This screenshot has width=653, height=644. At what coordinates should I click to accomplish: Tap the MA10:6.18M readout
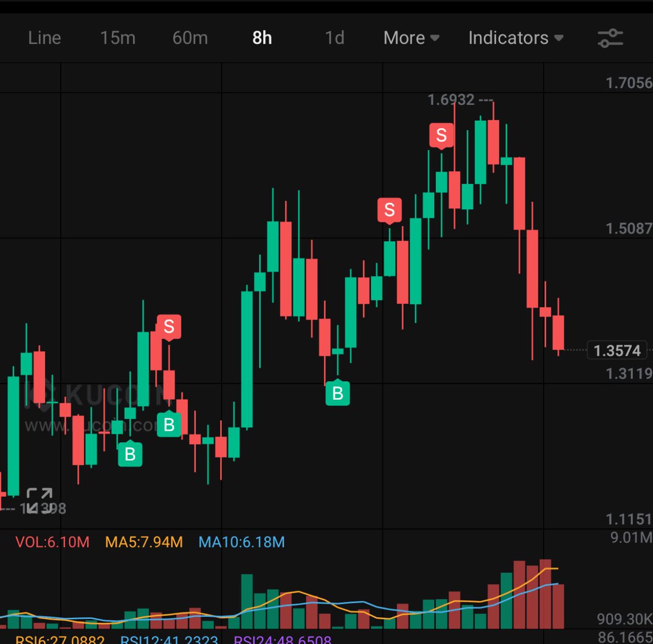click(x=242, y=542)
